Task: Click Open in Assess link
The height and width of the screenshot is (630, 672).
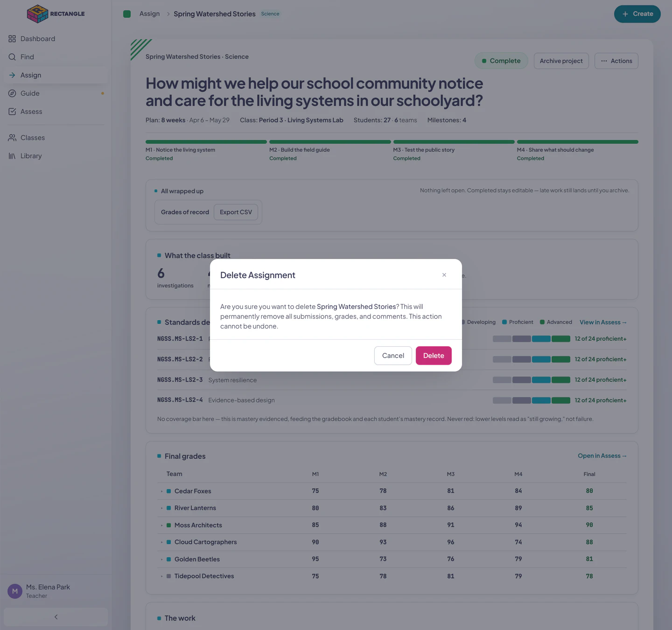Action: [602, 456]
